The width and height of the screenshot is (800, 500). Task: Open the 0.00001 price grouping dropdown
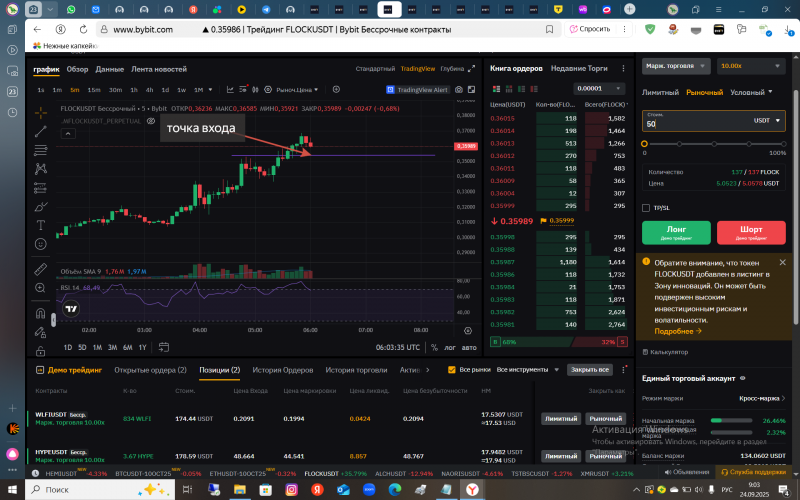click(x=598, y=88)
